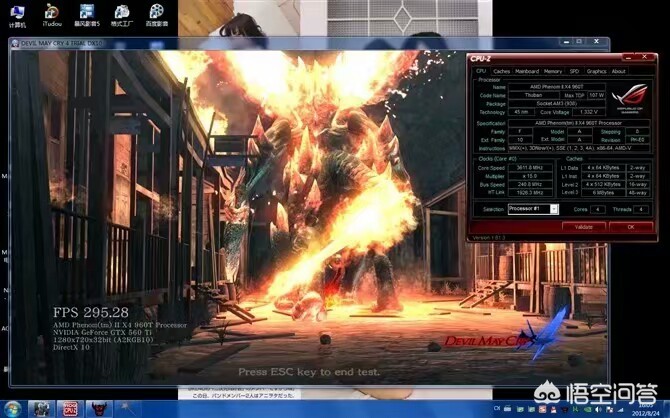Click the Core Speed value 3611.8 MHz
670x418 pixels.
(530, 168)
